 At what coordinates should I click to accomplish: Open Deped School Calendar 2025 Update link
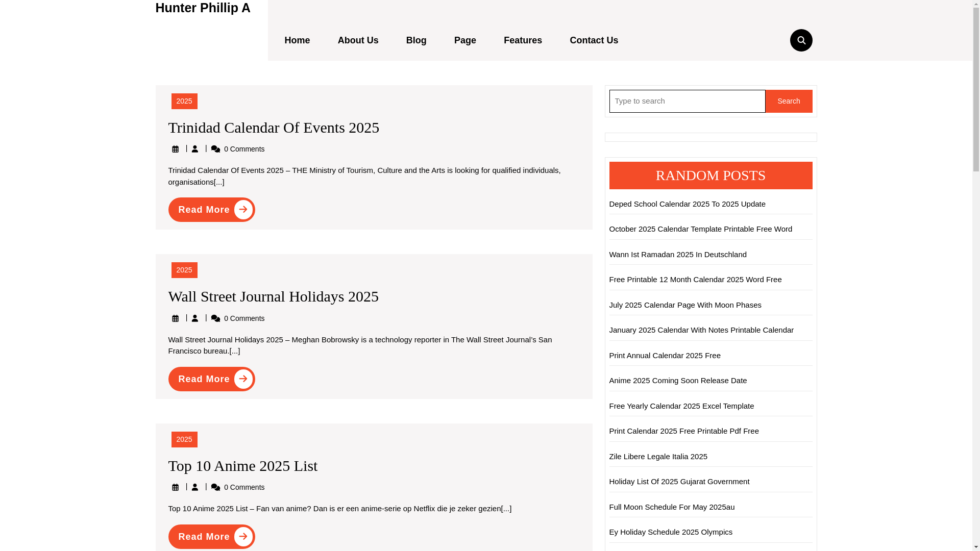(687, 204)
